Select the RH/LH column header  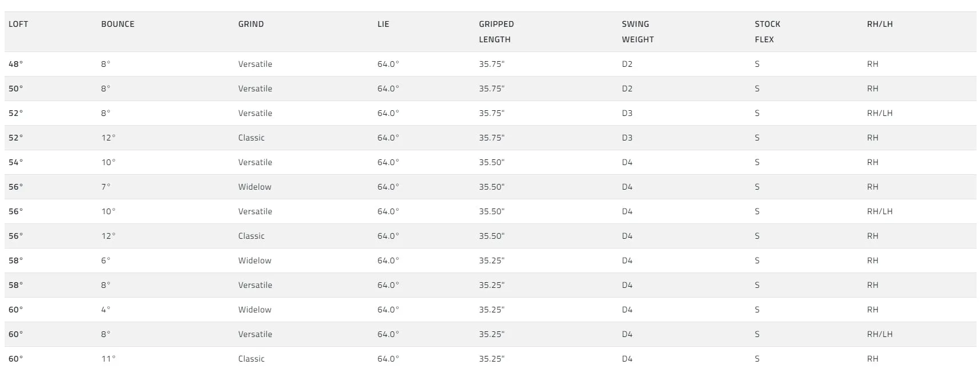pos(879,24)
